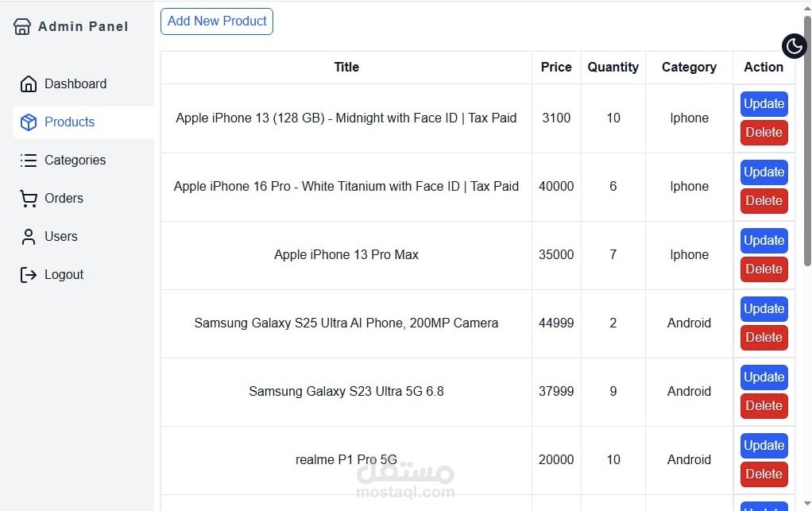The image size is (812, 511).
Task: Click the Admin Panel store icon
Action: 22,26
